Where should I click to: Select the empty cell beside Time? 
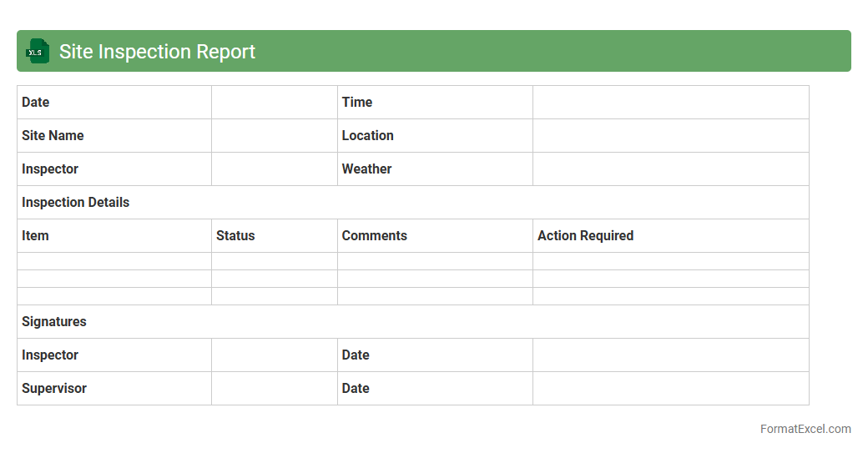coord(670,103)
